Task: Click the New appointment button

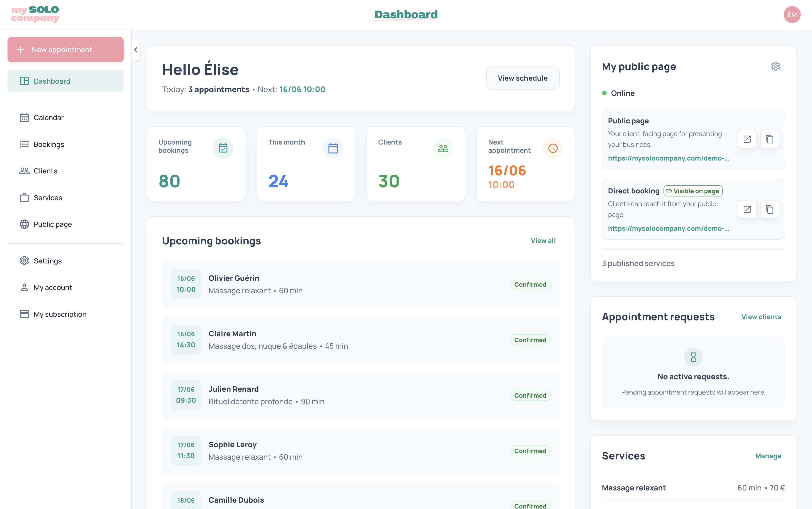Action: (65, 50)
